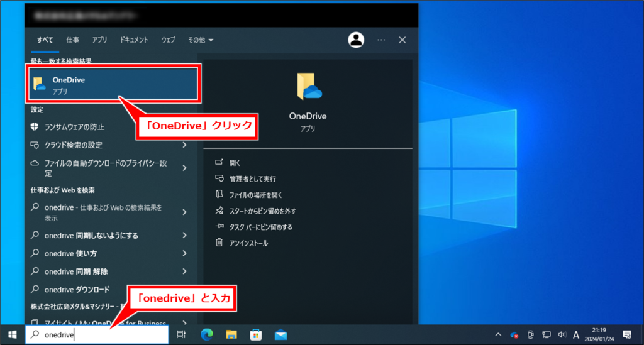Choose スタートからピン留めを外す
The width and height of the screenshot is (644, 345).
[x=262, y=211]
